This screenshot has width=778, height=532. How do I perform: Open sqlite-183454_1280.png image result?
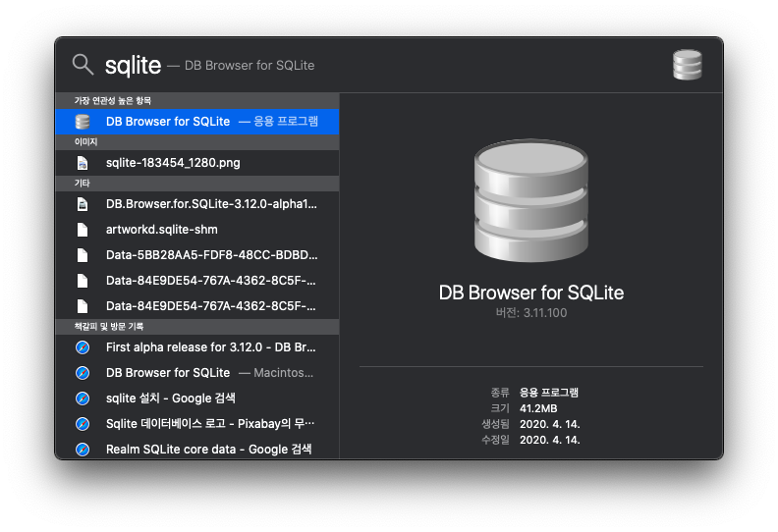[x=197, y=163]
